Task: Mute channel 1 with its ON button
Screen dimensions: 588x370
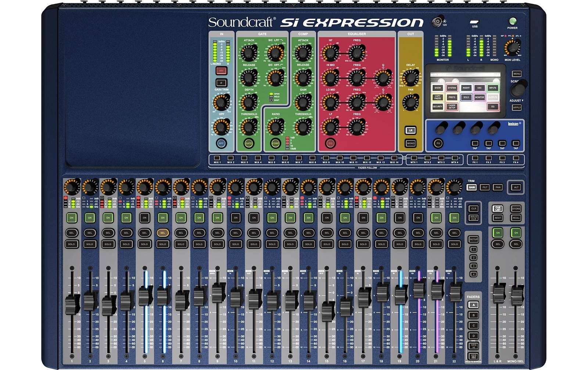Action: (72, 218)
